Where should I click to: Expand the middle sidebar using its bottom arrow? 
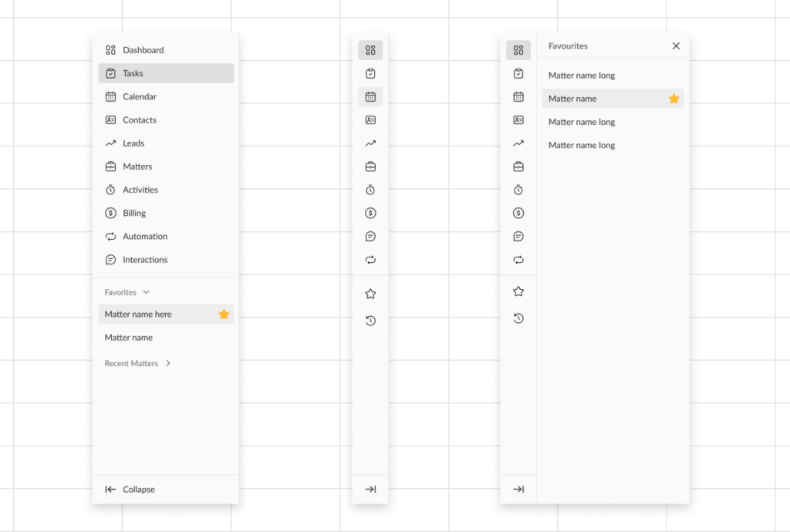[370, 489]
